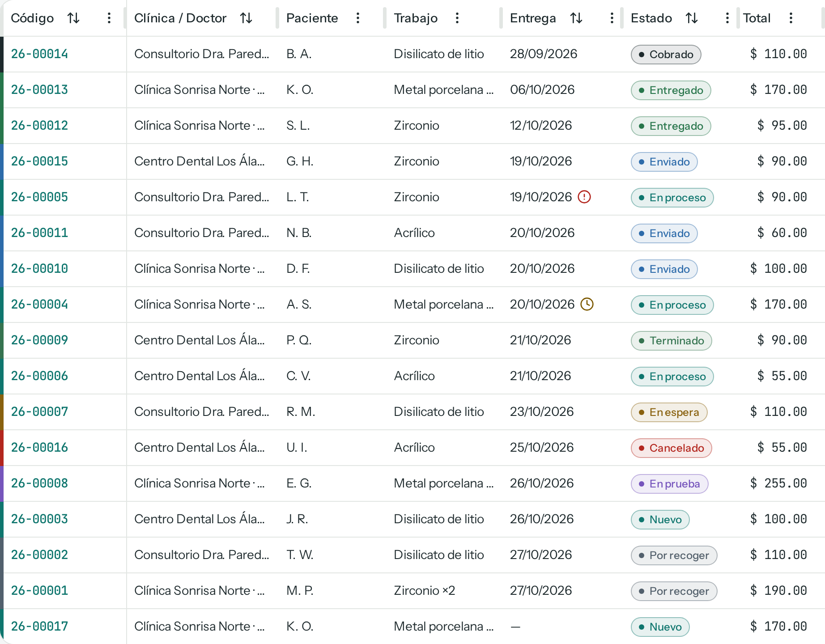
Task: Select total $ 60.00 cell
Action: click(x=782, y=233)
